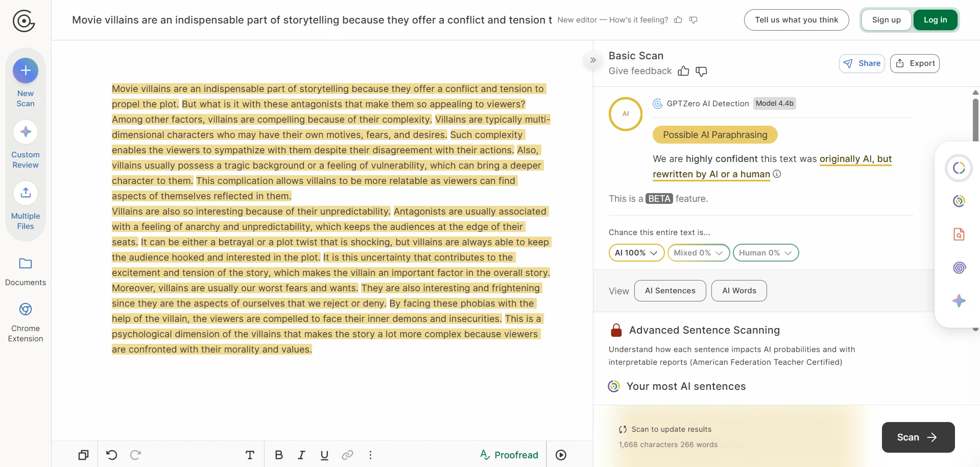
Task: Toggle underline formatting
Action: pos(324,455)
